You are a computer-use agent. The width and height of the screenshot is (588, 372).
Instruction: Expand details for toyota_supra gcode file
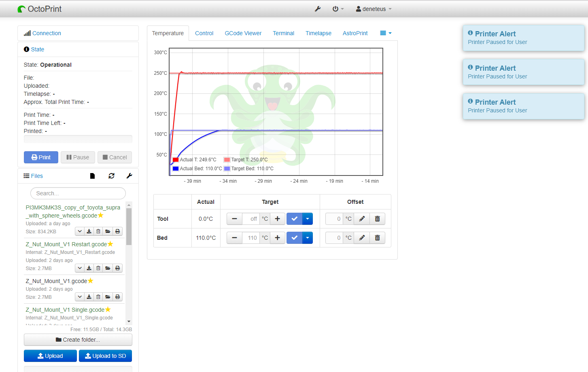click(80, 231)
